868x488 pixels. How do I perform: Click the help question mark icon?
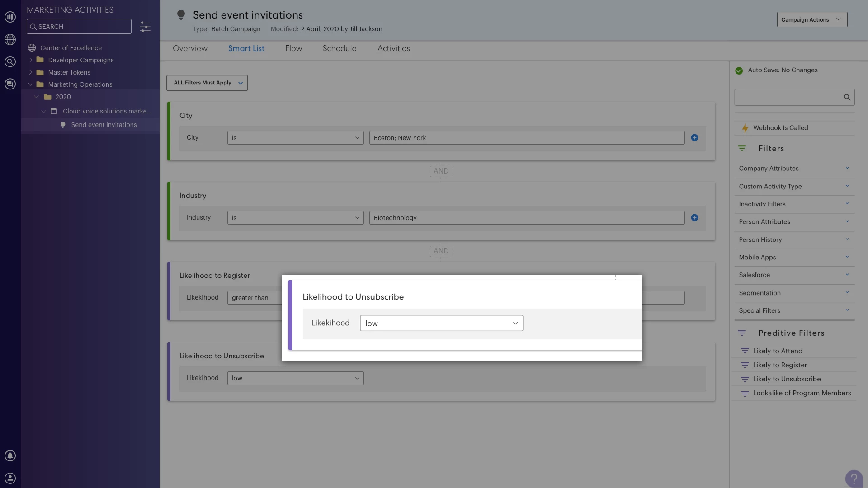point(854,478)
